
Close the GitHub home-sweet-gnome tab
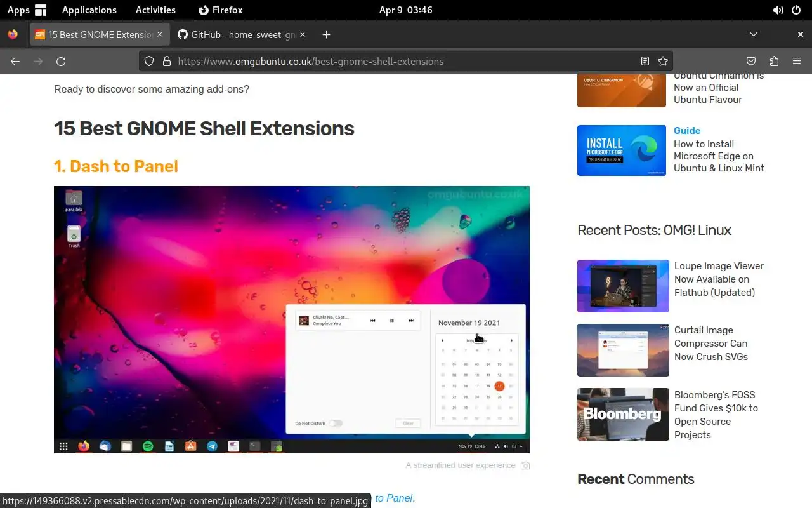[303, 35]
